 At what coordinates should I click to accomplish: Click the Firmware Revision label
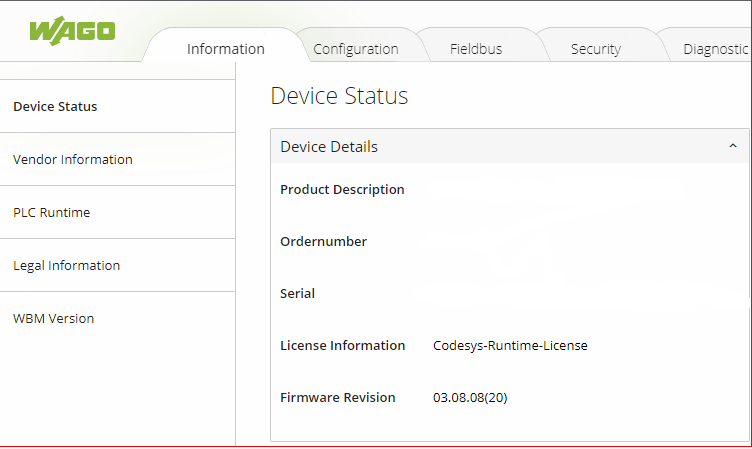click(337, 397)
